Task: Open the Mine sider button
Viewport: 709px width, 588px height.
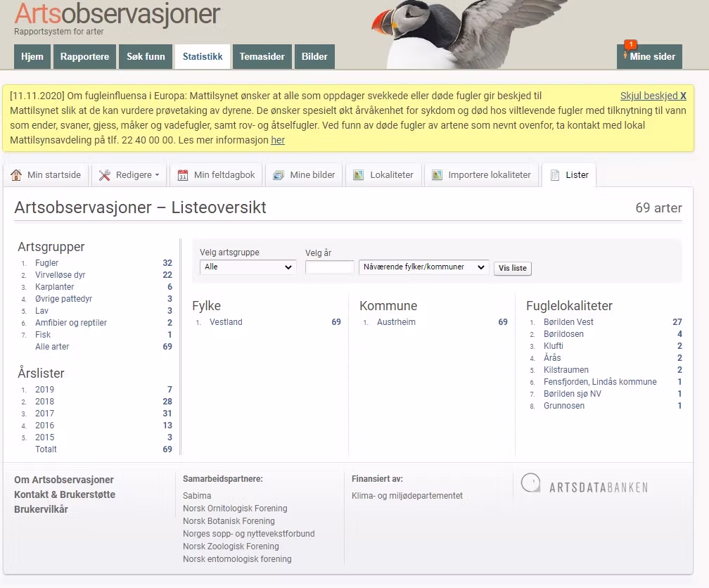Action: tap(649, 57)
